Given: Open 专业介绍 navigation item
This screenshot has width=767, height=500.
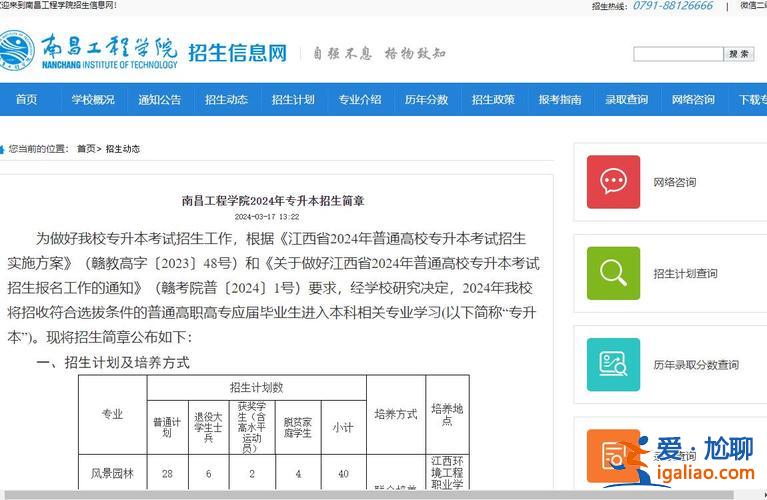Looking at the screenshot, I should [x=360, y=100].
